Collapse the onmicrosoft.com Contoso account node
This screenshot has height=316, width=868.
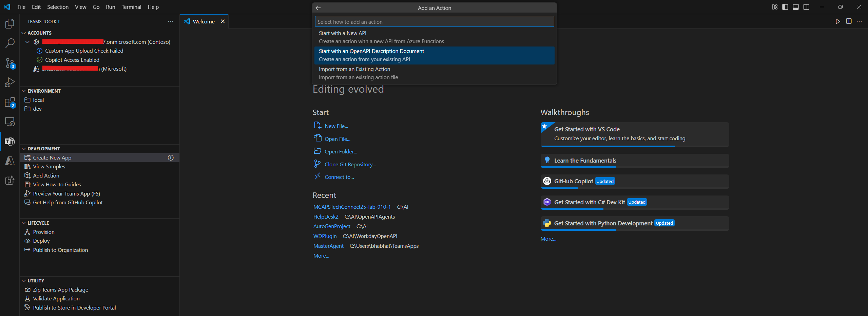coord(27,42)
